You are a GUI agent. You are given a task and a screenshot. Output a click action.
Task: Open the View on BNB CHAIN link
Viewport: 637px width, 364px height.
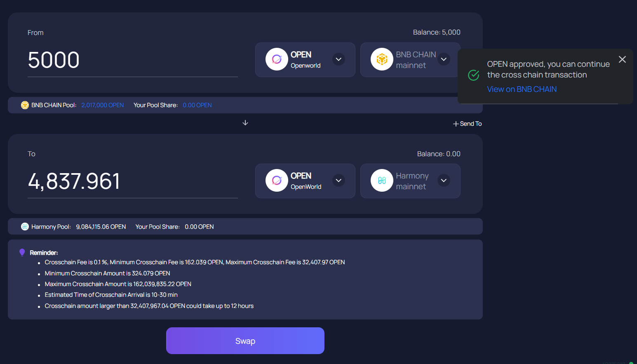click(522, 89)
